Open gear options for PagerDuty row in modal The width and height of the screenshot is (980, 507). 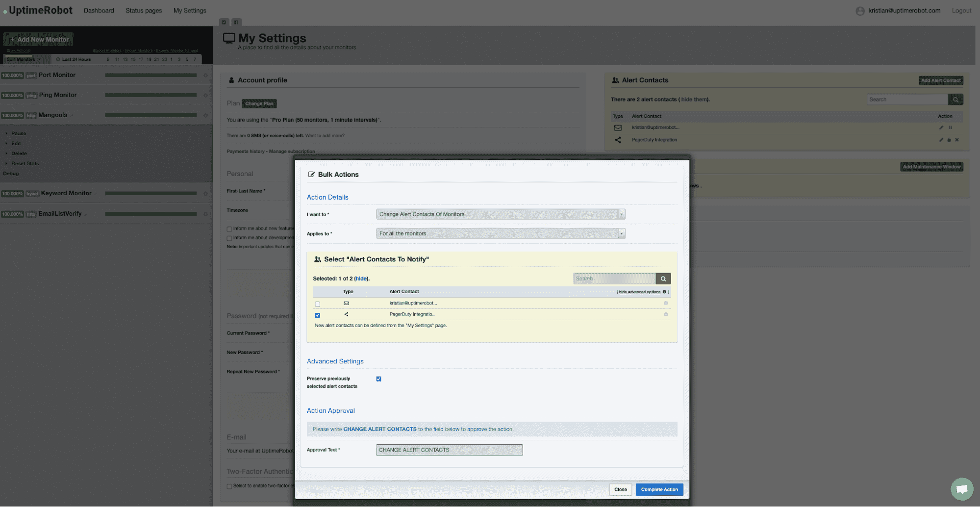pos(665,314)
